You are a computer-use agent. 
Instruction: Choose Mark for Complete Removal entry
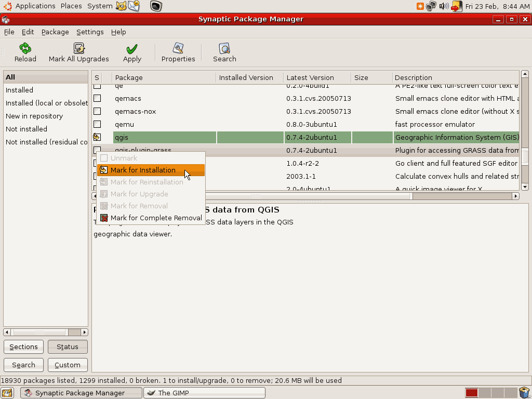(151, 218)
